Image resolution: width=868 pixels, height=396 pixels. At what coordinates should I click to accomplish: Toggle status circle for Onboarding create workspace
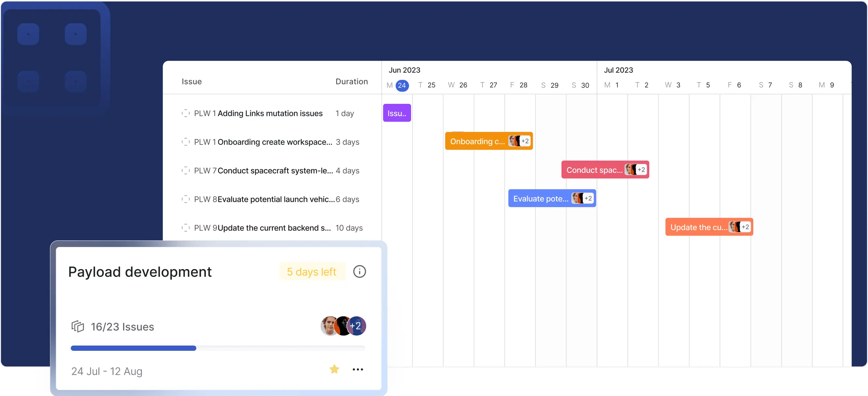[x=186, y=142]
